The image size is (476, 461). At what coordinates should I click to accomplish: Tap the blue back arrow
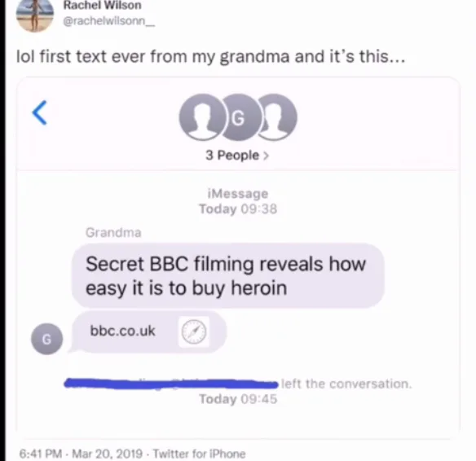pos(39,112)
